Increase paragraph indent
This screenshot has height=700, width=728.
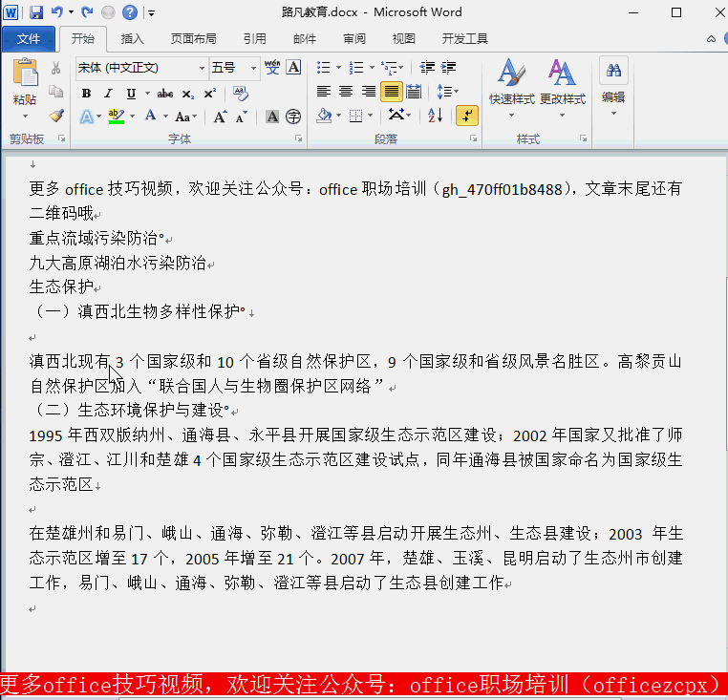pos(447,68)
